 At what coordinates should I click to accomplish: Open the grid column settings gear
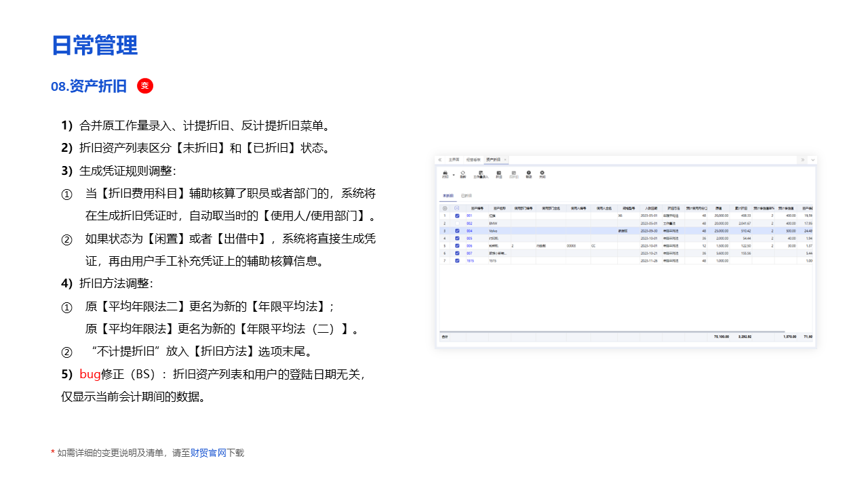click(x=445, y=208)
